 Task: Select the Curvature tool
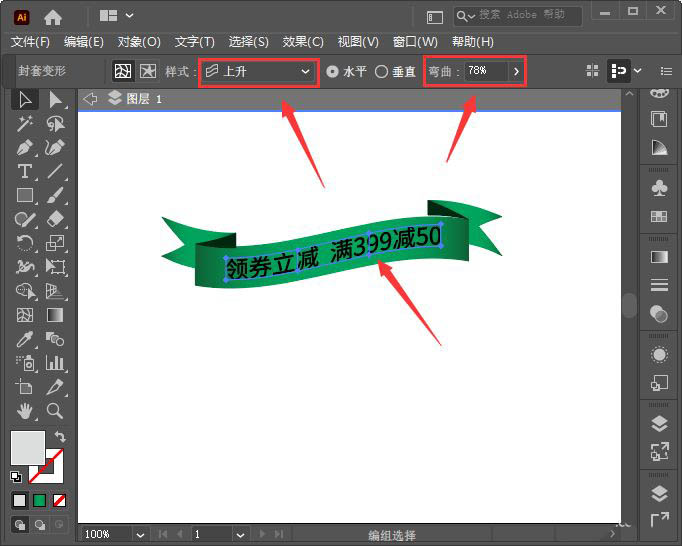pyautogui.click(x=55, y=147)
